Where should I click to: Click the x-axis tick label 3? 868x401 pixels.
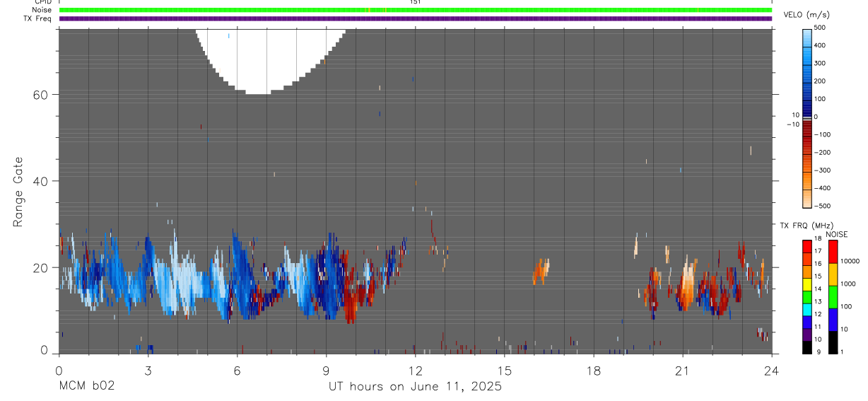tap(148, 370)
